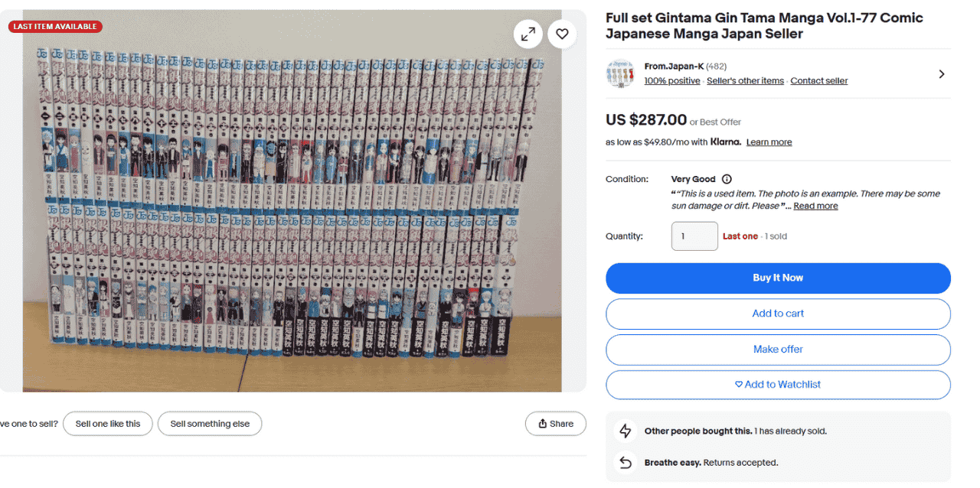Click the heart icon on product image

click(x=562, y=34)
